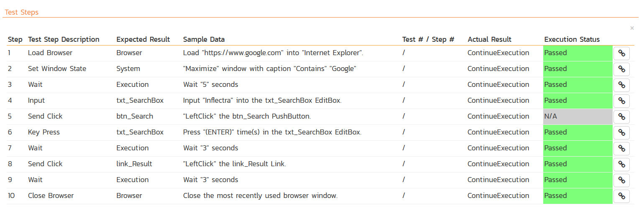Click the Test Steps section heading
The width and height of the screenshot is (644, 208).
[x=22, y=12]
